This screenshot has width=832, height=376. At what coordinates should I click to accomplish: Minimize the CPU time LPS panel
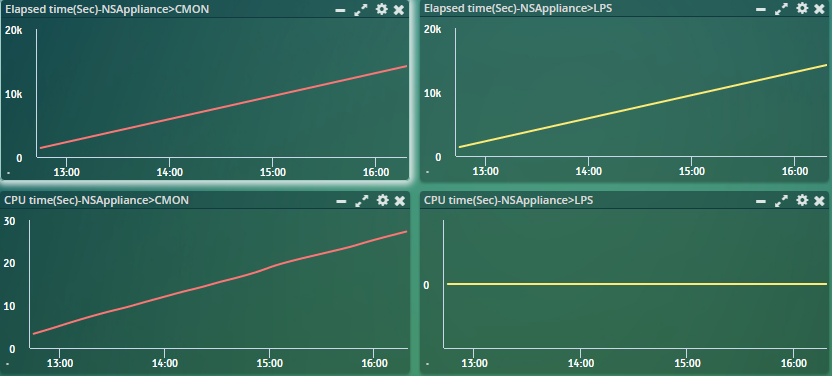click(x=761, y=202)
